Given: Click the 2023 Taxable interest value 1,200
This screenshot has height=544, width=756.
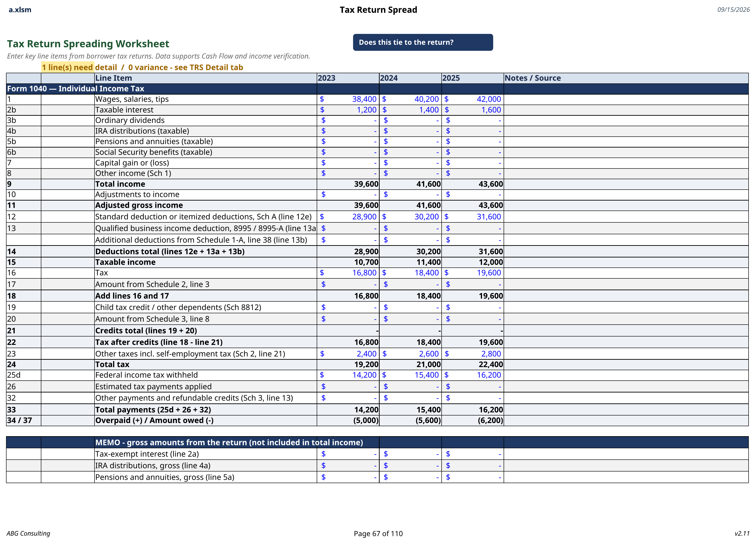Looking at the screenshot, I should click(348, 110).
